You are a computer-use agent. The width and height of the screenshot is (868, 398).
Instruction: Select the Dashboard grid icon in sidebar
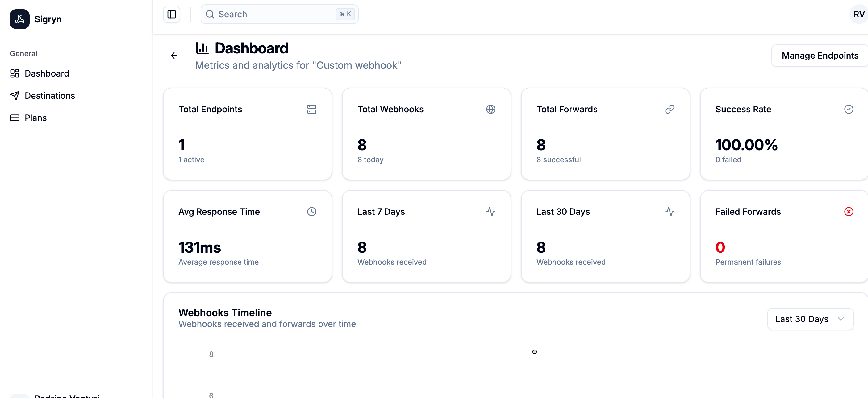(x=15, y=73)
